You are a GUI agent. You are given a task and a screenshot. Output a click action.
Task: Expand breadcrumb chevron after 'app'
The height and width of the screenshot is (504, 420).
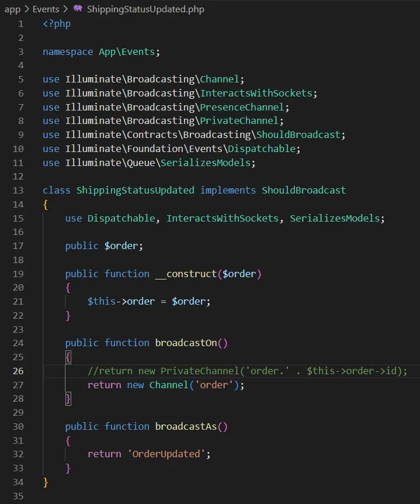27,9
